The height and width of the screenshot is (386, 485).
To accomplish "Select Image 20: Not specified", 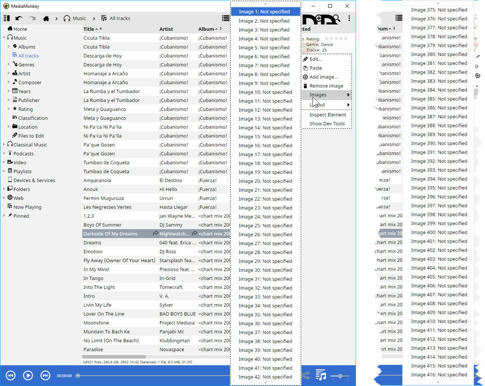I will pyautogui.click(x=265, y=181).
